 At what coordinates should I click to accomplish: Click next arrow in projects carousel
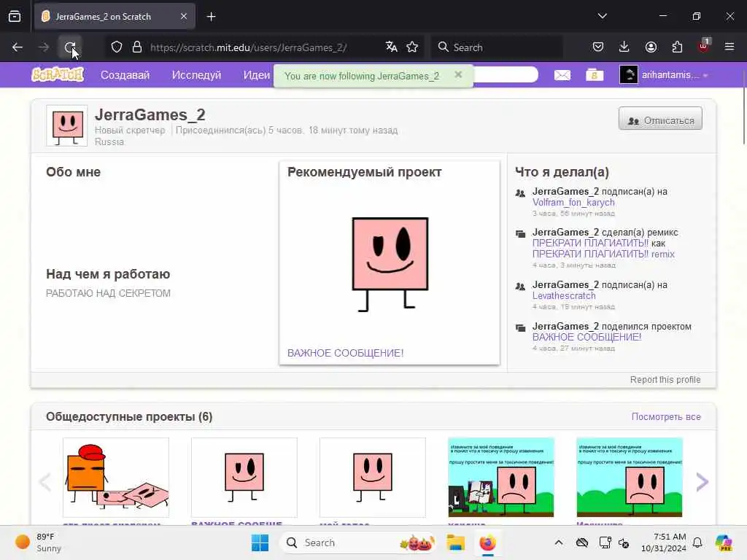[x=703, y=482]
